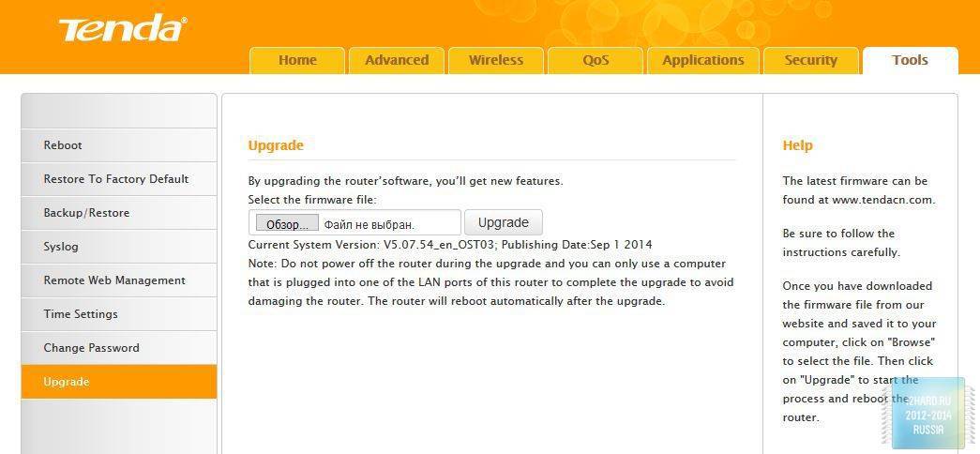Switch to the Security tab
The image size is (980, 454).
(810, 61)
